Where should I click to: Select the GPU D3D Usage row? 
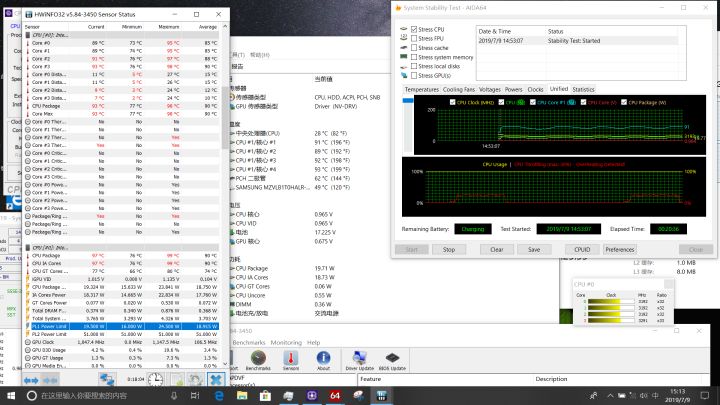(121, 350)
